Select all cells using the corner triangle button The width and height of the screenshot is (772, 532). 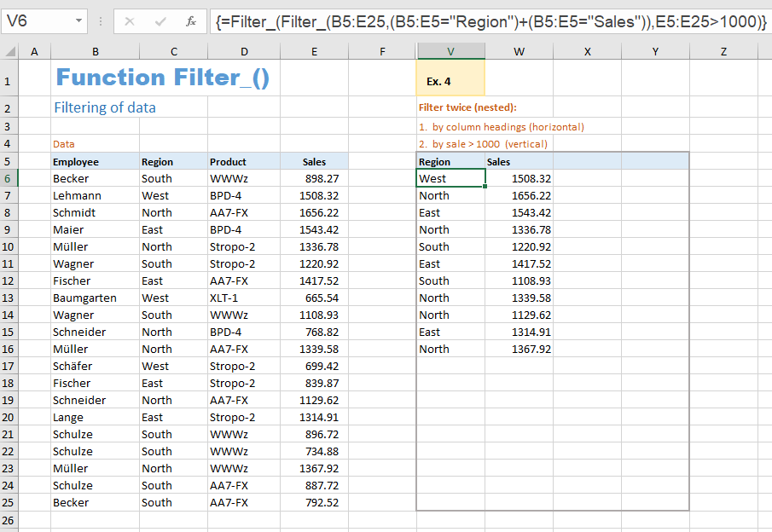(x=9, y=50)
